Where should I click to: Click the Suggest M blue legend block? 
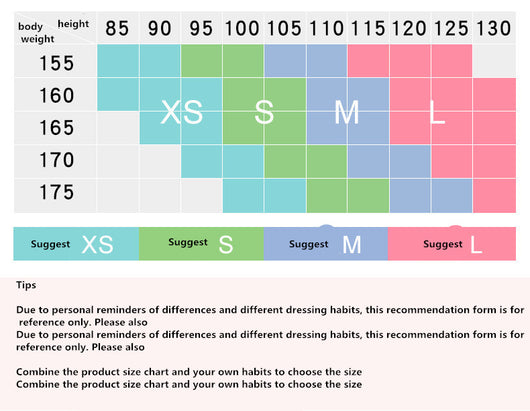click(x=326, y=244)
